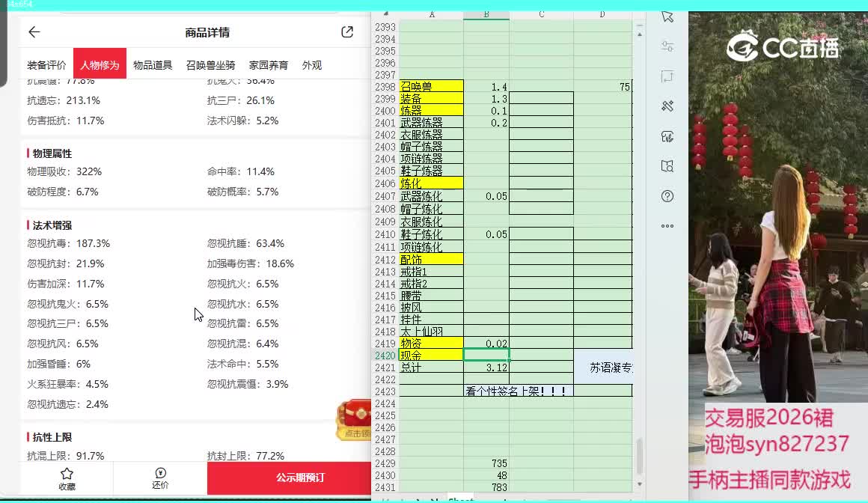Viewport: 868px width, 503px height.
Task: Go back with the arrow in 商品详情 header
Action: 34,32
